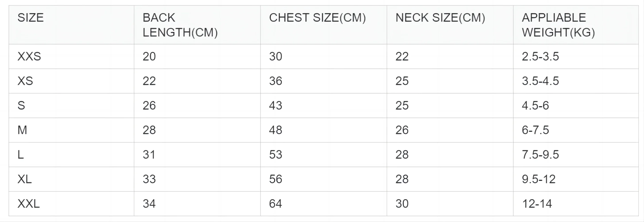Select the APPLIABLE WEIGHT(KG) header cell
644x222 pixels.
click(576, 25)
